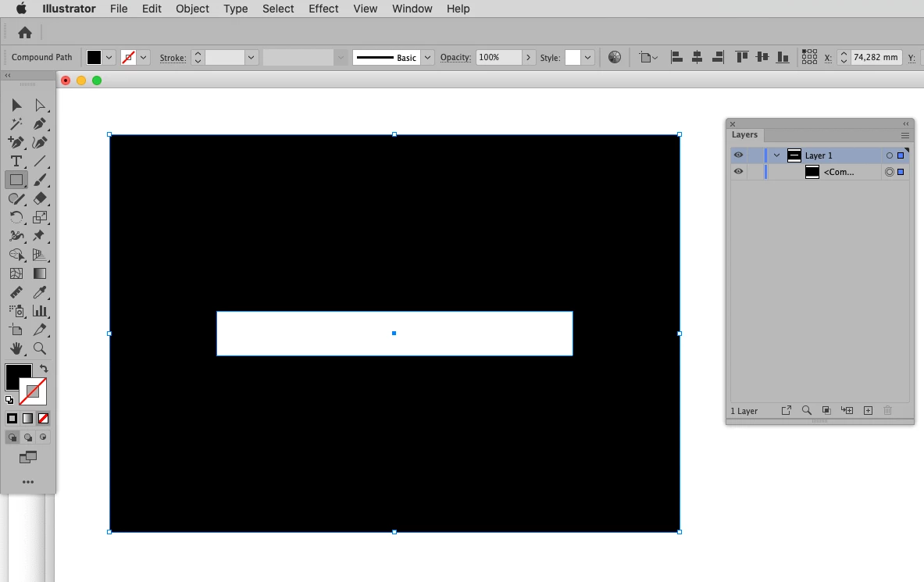Screen dimensions: 924x582
Task: Select the Perspective Grid tool
Action: click(x=40, y=255)
